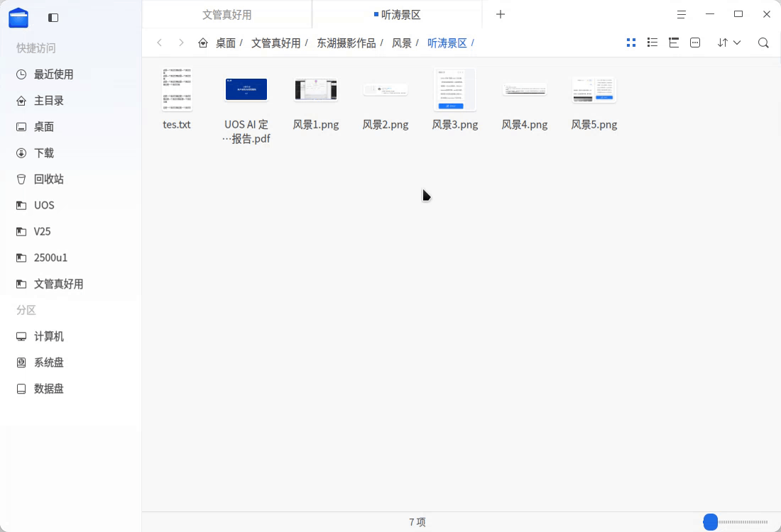
Task: Navigate to 风景 in the breadcrumb
Action: (401, 43)
